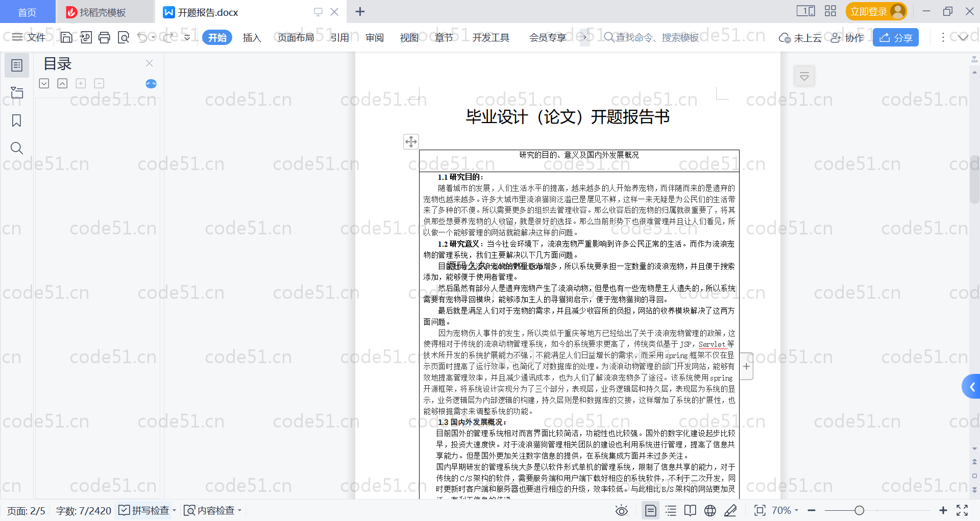The width and height of the screenshot is (980, 521).
Task: Switch to web layout globe icon
Action: (x=710, y=510)
